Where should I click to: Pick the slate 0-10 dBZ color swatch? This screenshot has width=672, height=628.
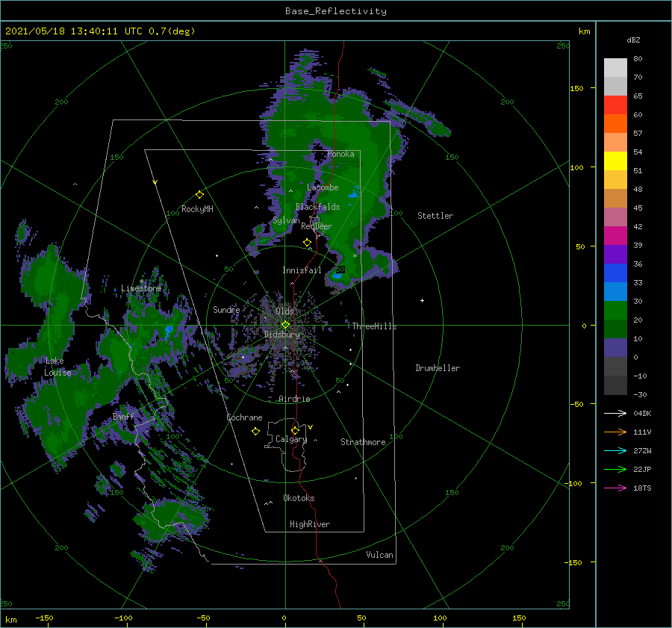click(x=615, y=347)
